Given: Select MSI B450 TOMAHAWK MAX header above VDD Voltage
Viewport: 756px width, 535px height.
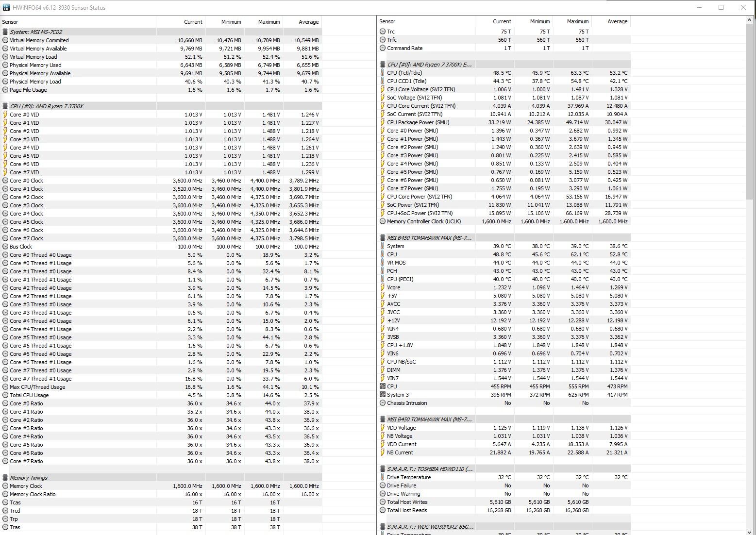Looking at the screenshot, I should coord(504,419).
